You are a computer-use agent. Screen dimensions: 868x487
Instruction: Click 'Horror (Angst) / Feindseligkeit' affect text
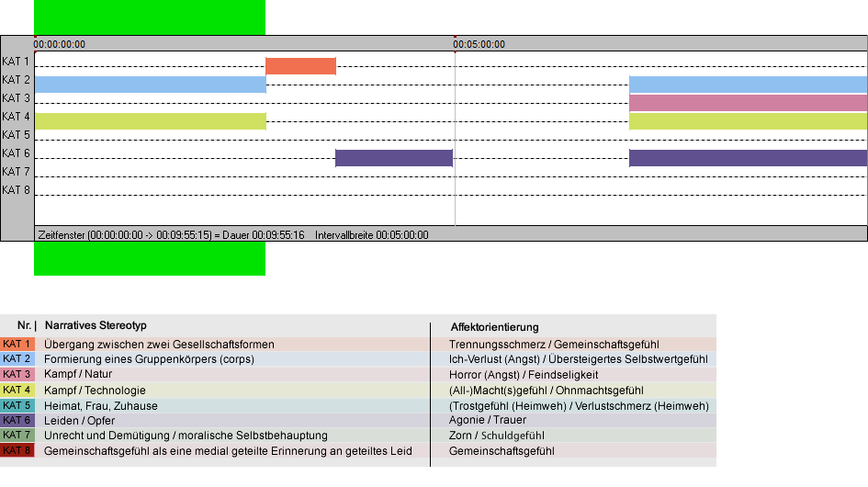point(524,375)
